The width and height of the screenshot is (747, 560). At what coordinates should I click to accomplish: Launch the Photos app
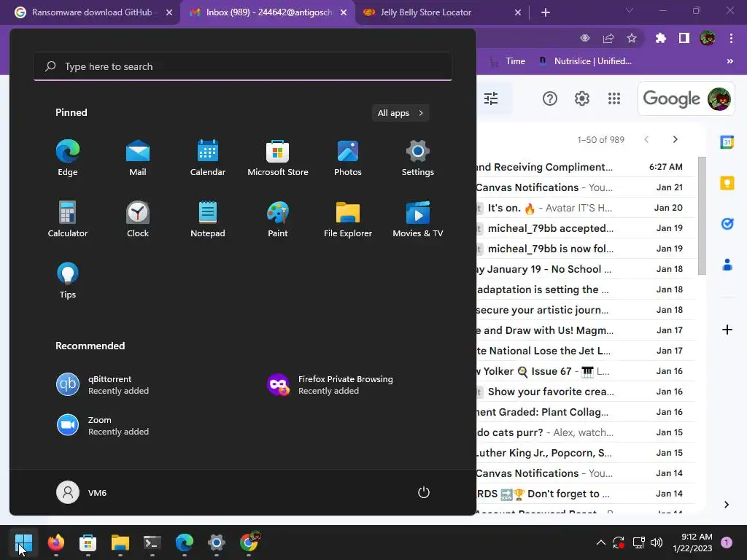tap(348, 158)
